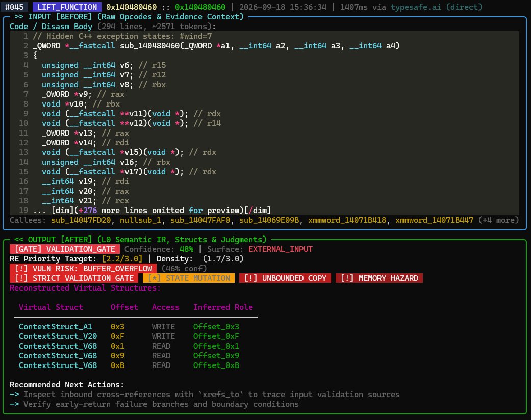The height and width of the screenshot is (420, 531).
Task: Click the INPUT [BEFORE] section heading
Action: point(129,17)
